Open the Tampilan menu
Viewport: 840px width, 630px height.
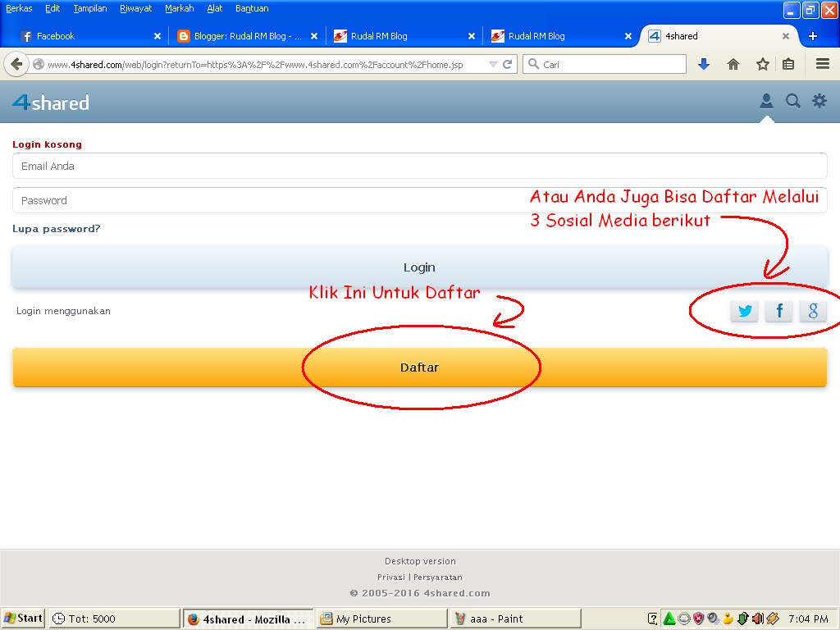tap(90, 8)
